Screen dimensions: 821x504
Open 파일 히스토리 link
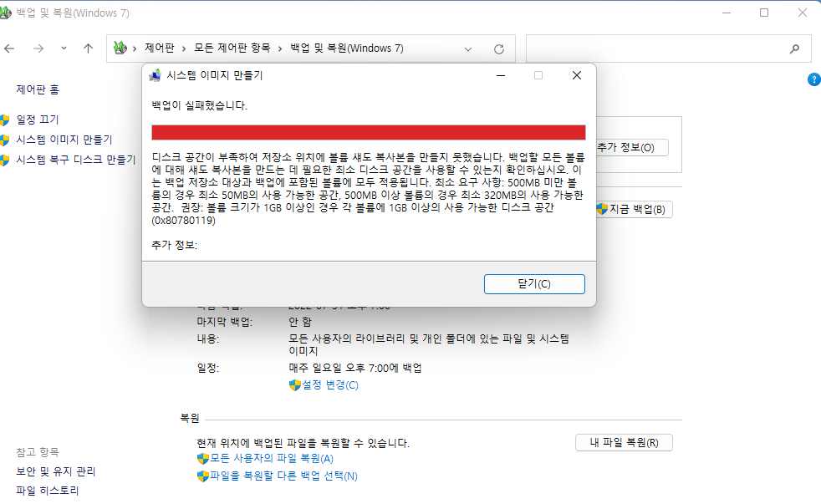tap(48, 491)
